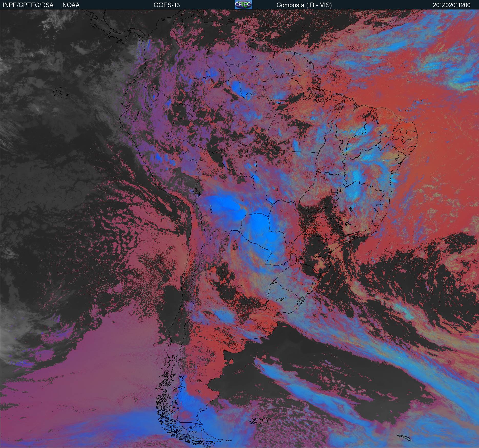Click the 201202011200 timestamp
The width and height of the screenshot is (479, 448).
(x=452, y=5)
